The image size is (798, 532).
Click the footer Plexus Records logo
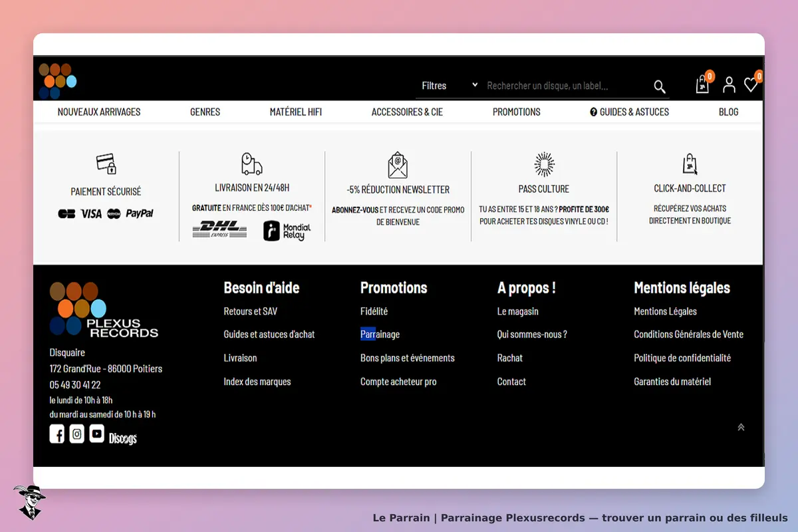point(104,310)
